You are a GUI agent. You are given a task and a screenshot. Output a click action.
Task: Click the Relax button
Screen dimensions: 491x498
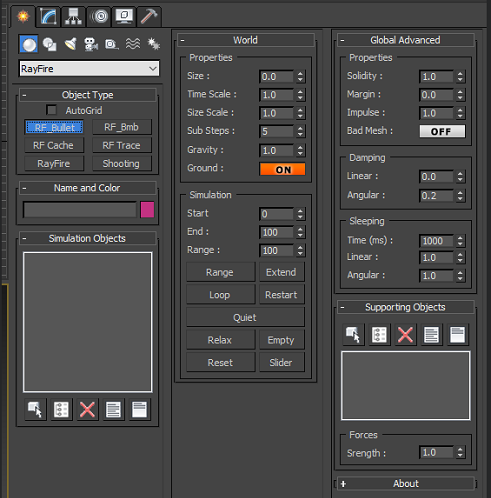pos(220,340)
